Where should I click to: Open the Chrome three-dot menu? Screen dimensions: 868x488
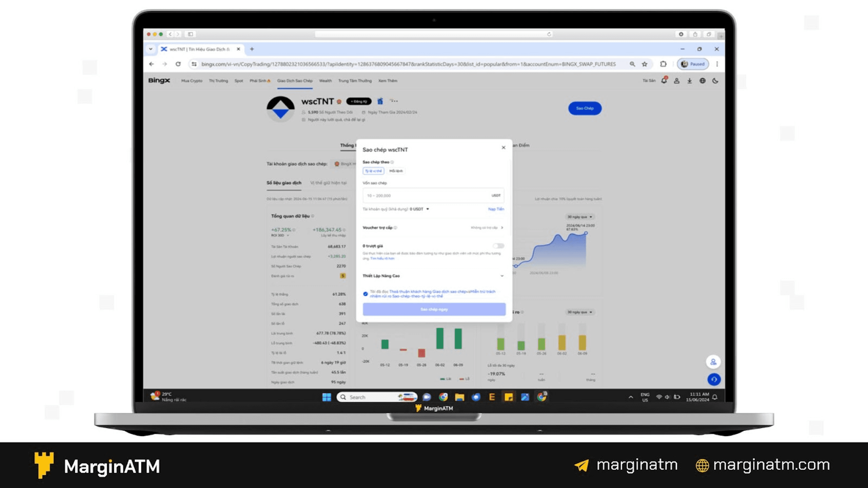tap(717, 64)
